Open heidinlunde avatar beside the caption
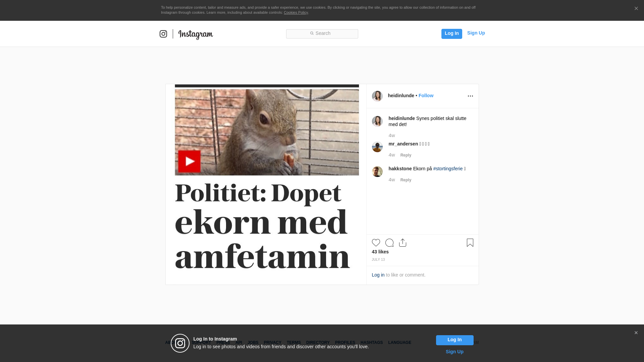 coord(377,121)
